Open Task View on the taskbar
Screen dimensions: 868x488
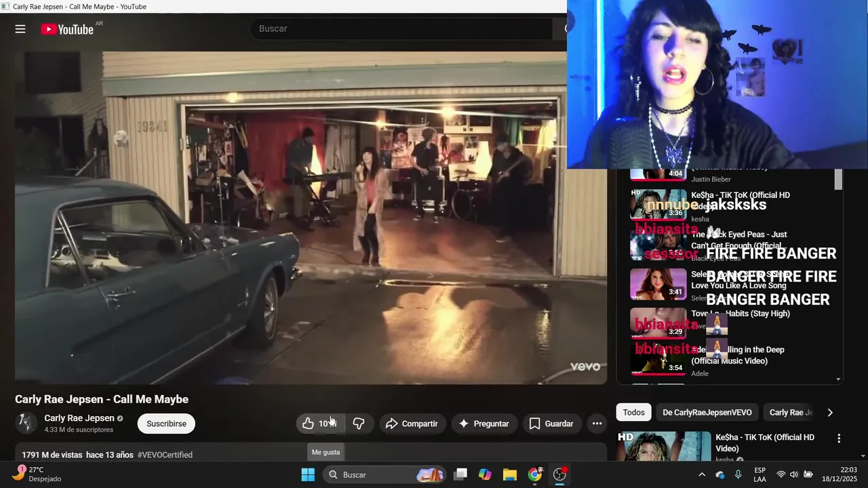tap(461, 474)
